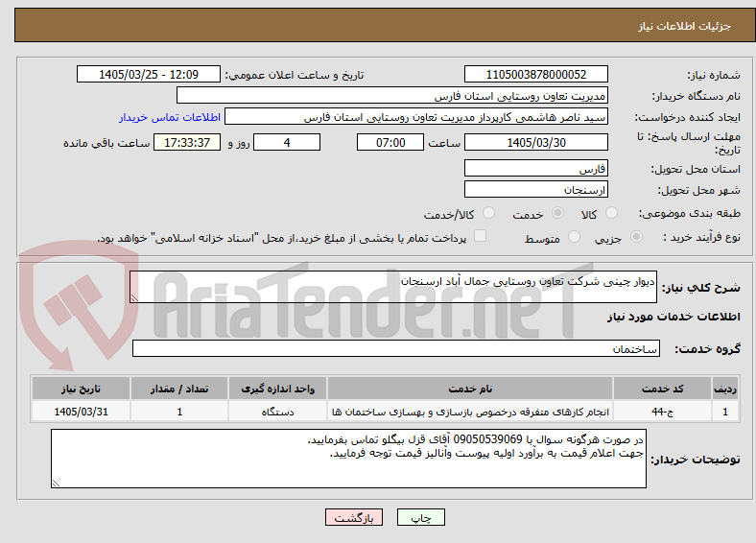Screen dimensions: 756x543
Task: Click the تاریخ نیاز column header
Action: 81,389
